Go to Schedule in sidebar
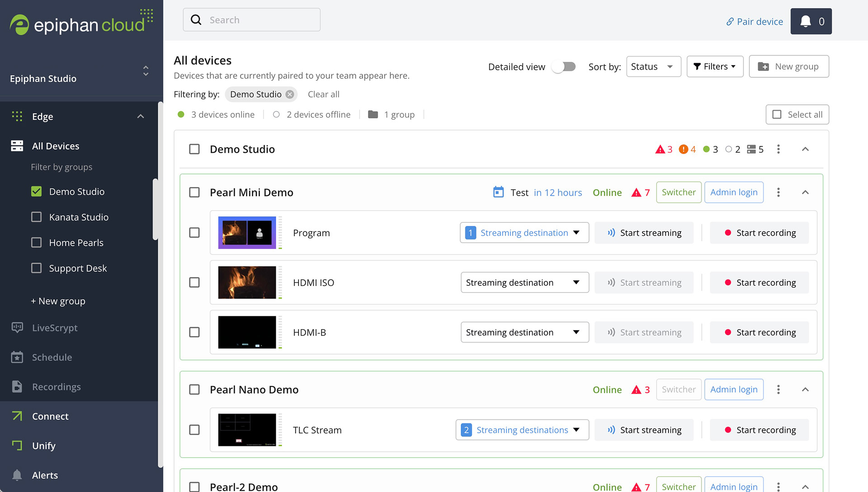This screenshot has height=492, width=868. [52, 357]
